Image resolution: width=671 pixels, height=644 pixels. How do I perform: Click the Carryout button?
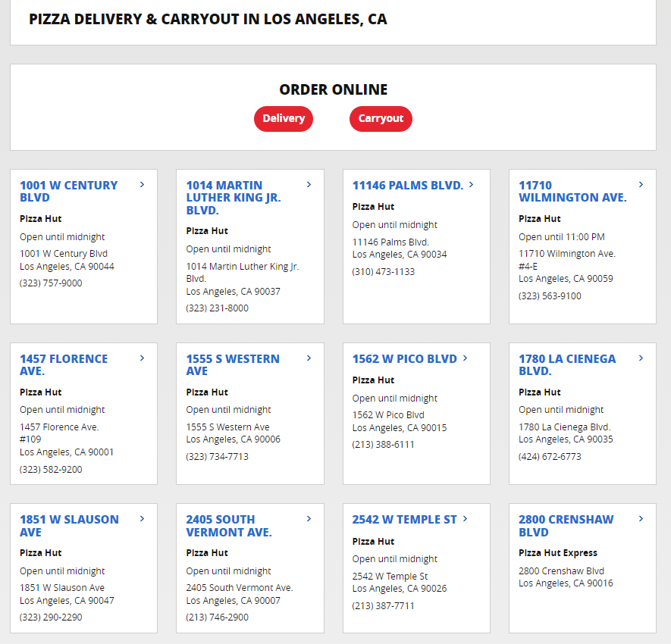point(381,119)
